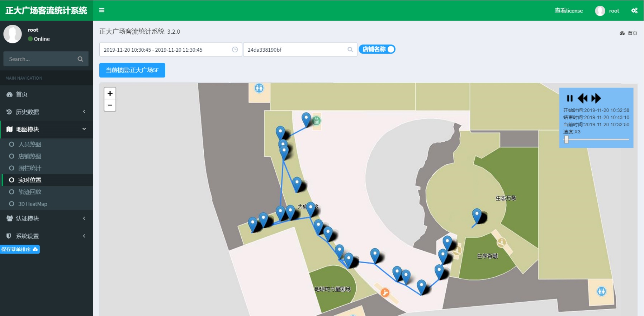Click the orange wrench icon on the map

tap(385, 293)
